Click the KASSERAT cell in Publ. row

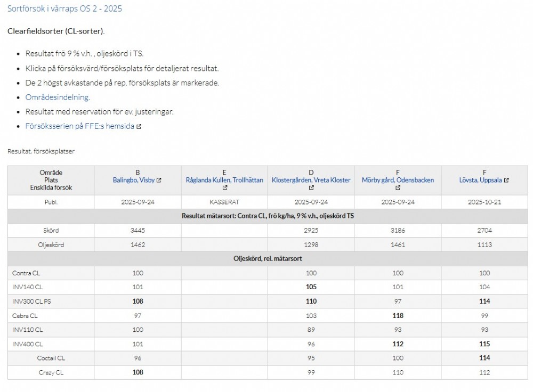click(x=224, y=202)
